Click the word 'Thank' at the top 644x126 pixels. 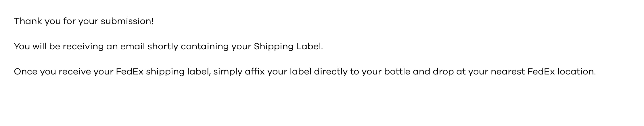point(28,21)
